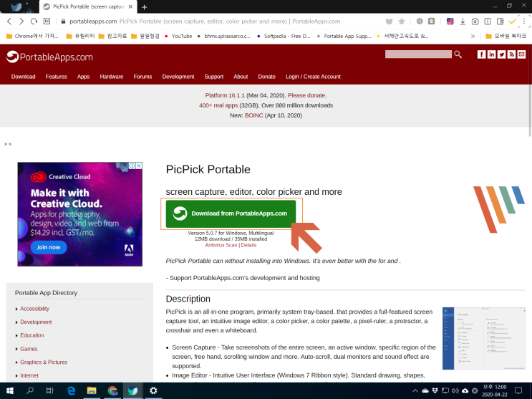Bookmark page with the star icon
This screenshot has width=532, height=399.
(402, 21)
